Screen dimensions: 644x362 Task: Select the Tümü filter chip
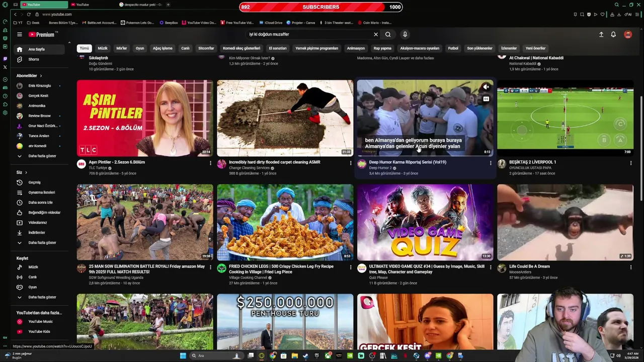click(84, 48)
